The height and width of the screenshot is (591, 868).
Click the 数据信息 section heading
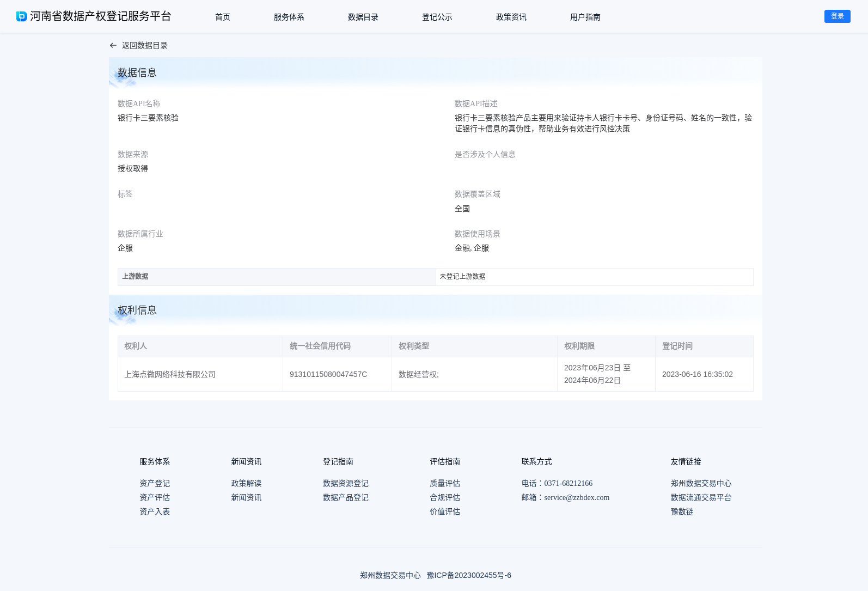pyautogui.click(x=137, y=72)
